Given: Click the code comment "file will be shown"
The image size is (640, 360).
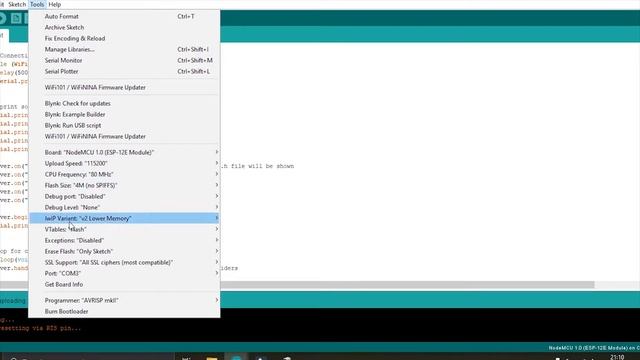Looking at the screenshot, I should [x=262, y=166].
